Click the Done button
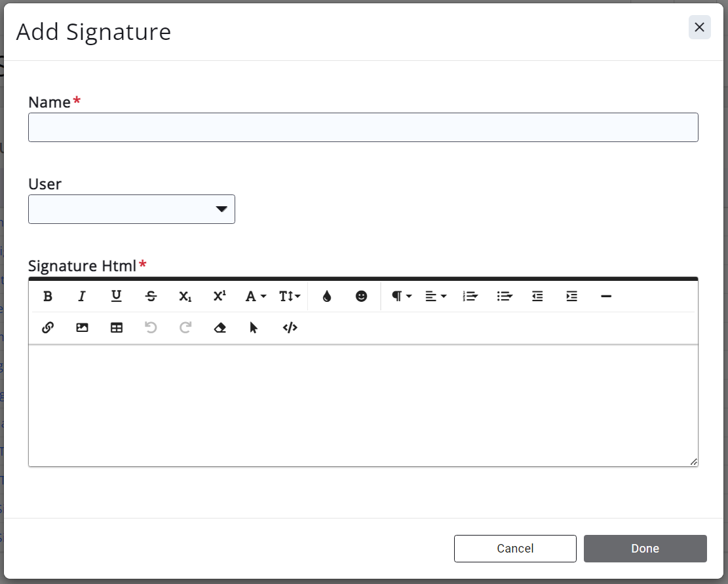Image resolution: width=728 pixels, height=584 pixels. tap(645, 549)
